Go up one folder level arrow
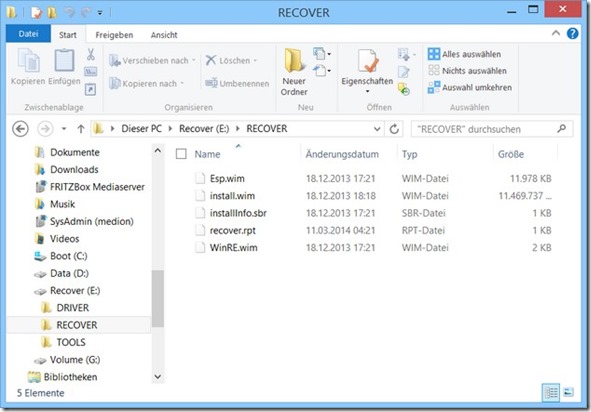The width and height of the screenshot is (591, 412). coord(81,129)
